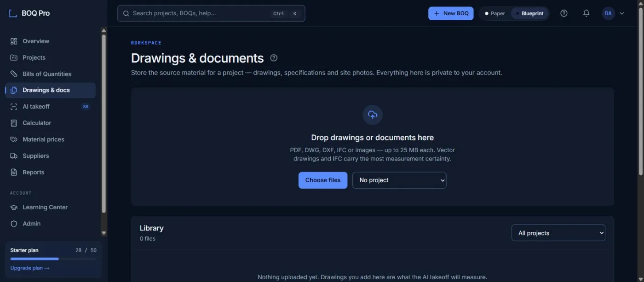Click Choose files button

(x=323, y=180)
